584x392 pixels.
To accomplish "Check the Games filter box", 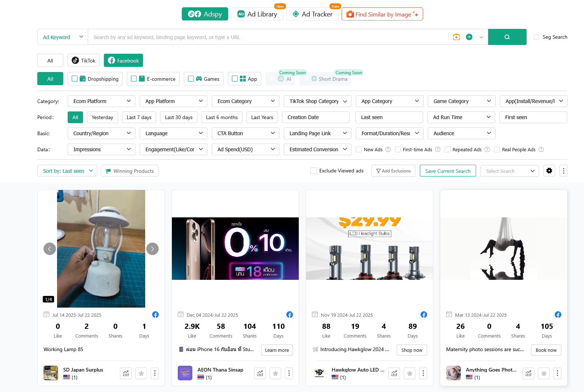I will click(x=191, y=79).
